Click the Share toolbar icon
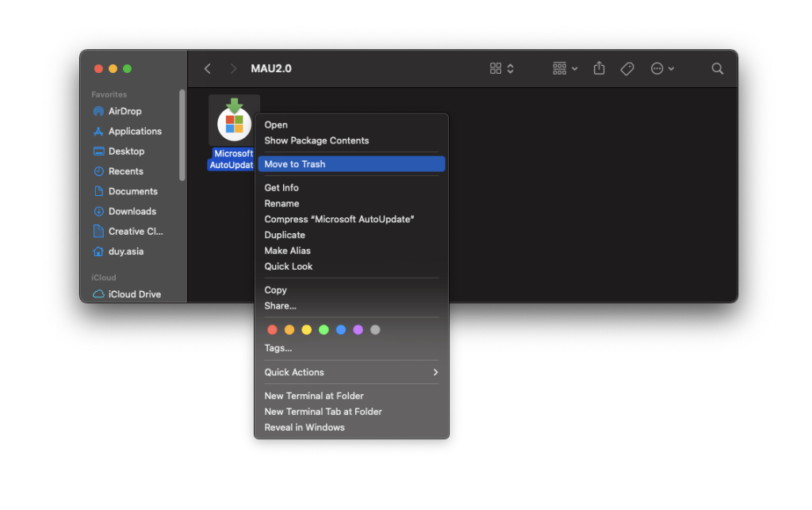The width and height of the screenshot is (812, 510). (x=599, y=68)
